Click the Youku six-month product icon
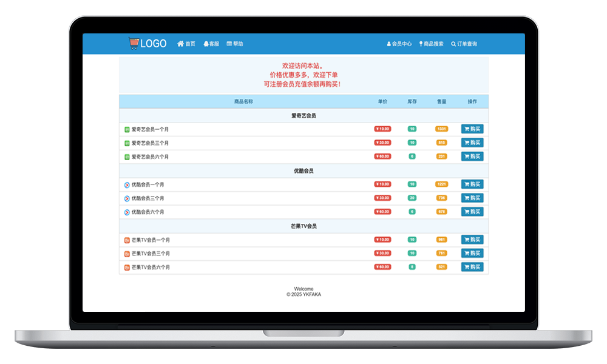 [127, 212]
